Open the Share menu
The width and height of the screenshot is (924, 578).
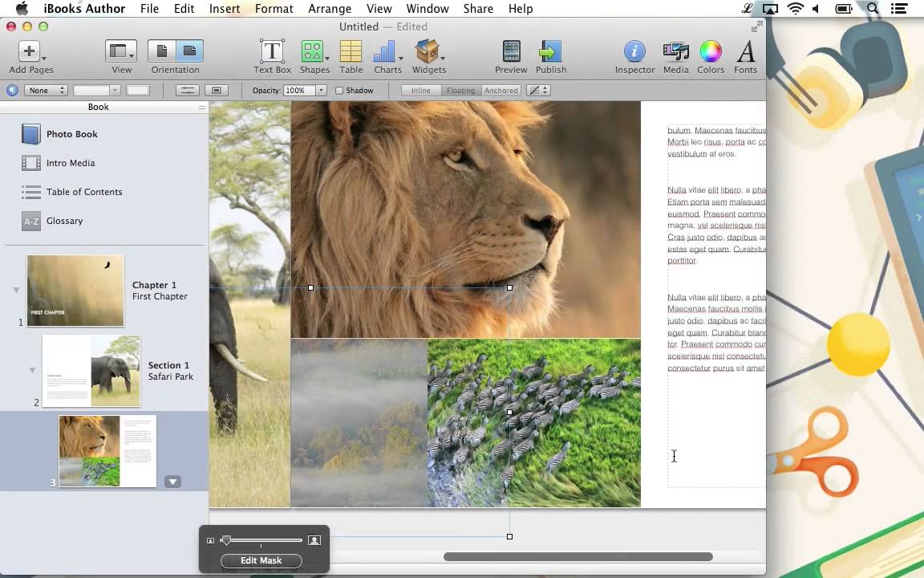coord(478,9)
